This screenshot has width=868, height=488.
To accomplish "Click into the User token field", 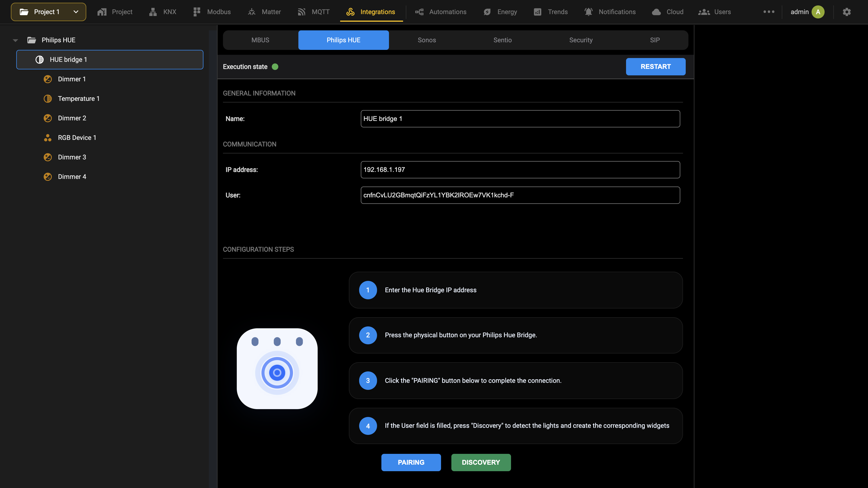I will pos(520,195).
